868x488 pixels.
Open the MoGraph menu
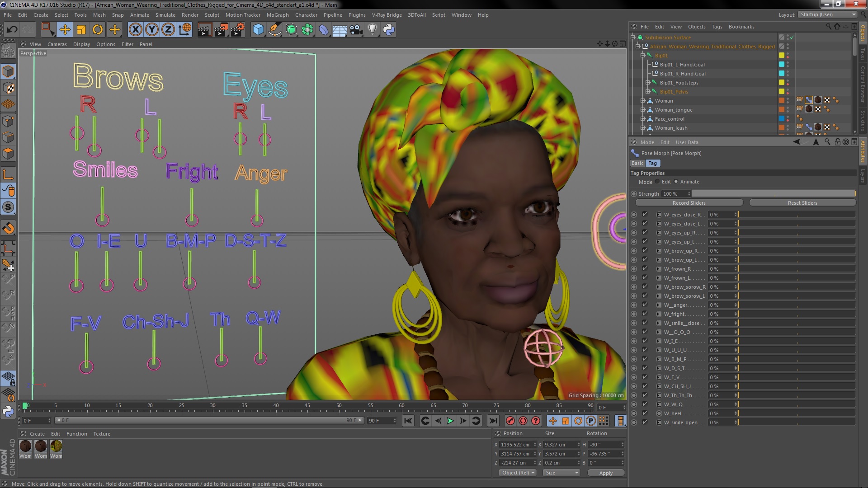[x=277, y=15]
